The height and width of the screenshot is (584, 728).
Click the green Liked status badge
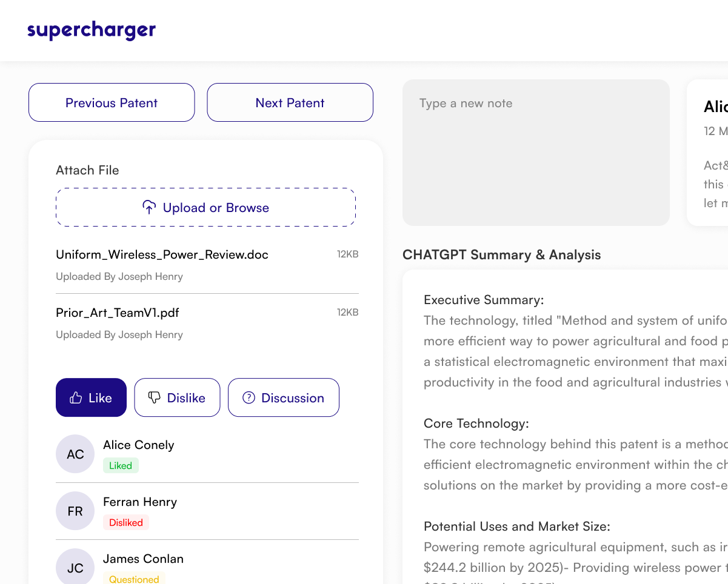pyautogui.click(x=121, y=465)
